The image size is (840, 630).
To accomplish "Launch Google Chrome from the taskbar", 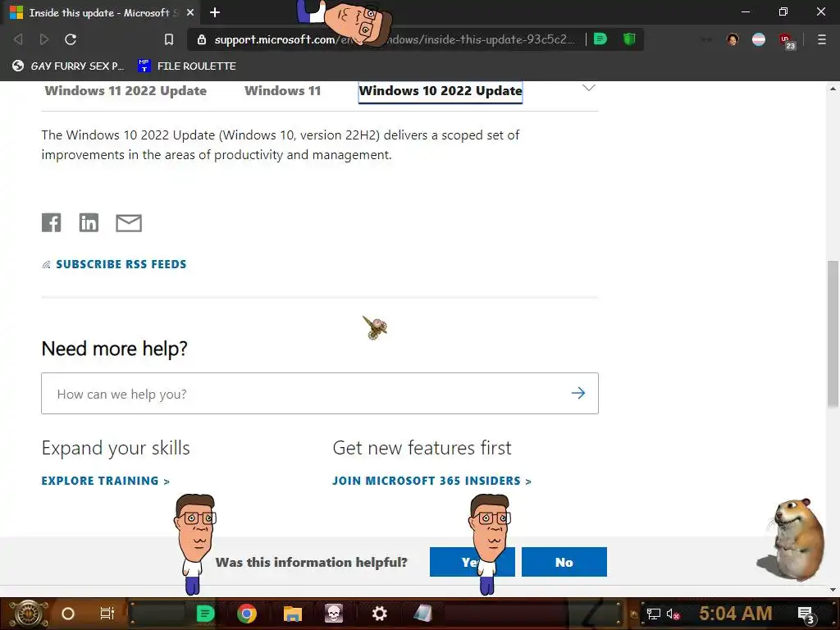I will [x=247, y=614].
